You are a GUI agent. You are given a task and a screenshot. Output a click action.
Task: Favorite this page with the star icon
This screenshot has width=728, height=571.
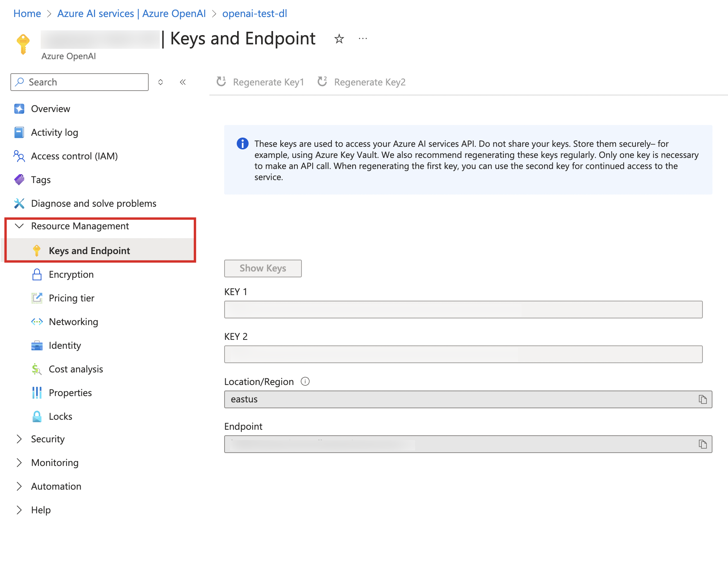tap(339, 39)
